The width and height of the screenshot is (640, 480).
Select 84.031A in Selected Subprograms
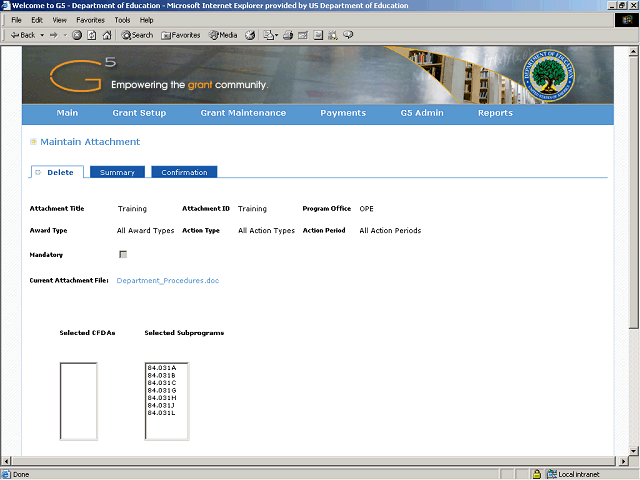coord(162,368)
